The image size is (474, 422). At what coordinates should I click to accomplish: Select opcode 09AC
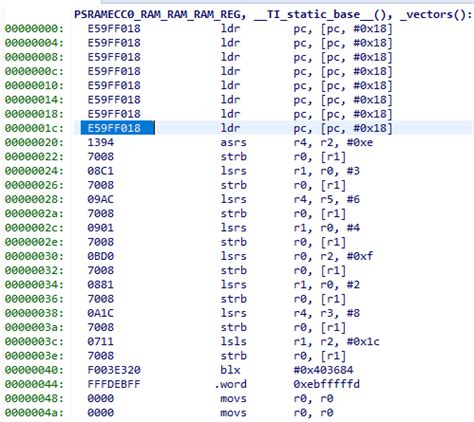pyautogui.click(x=101, y=199)
